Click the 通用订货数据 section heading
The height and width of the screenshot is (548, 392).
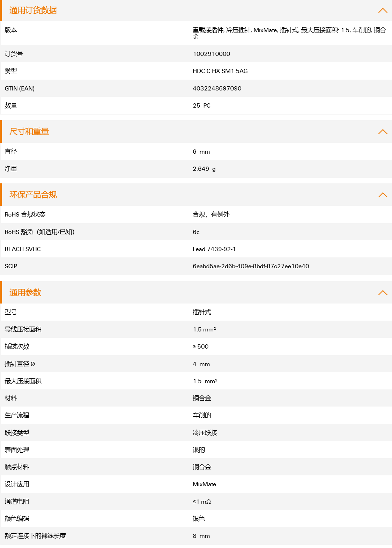33,10
